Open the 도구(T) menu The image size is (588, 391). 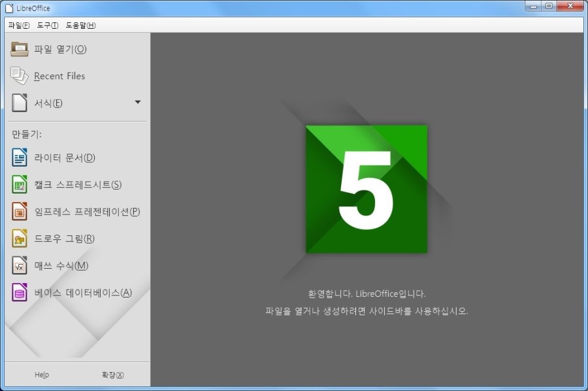point(48,25)
